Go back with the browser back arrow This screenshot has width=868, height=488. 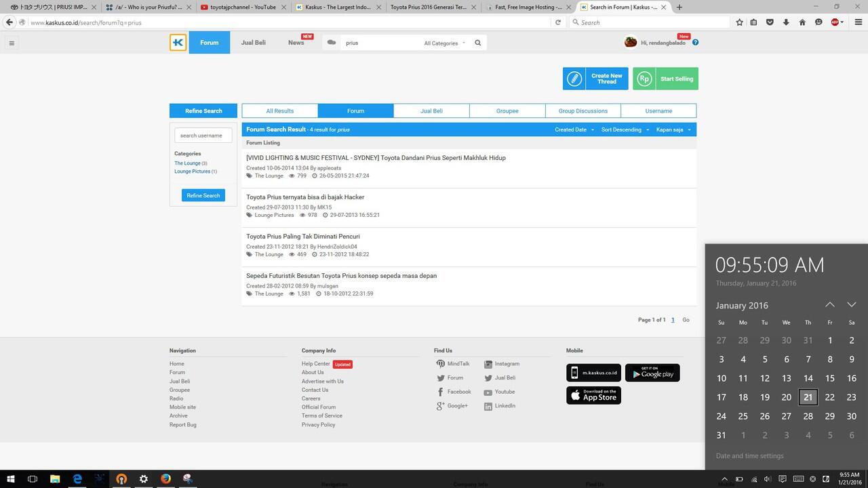coord(9,22)
